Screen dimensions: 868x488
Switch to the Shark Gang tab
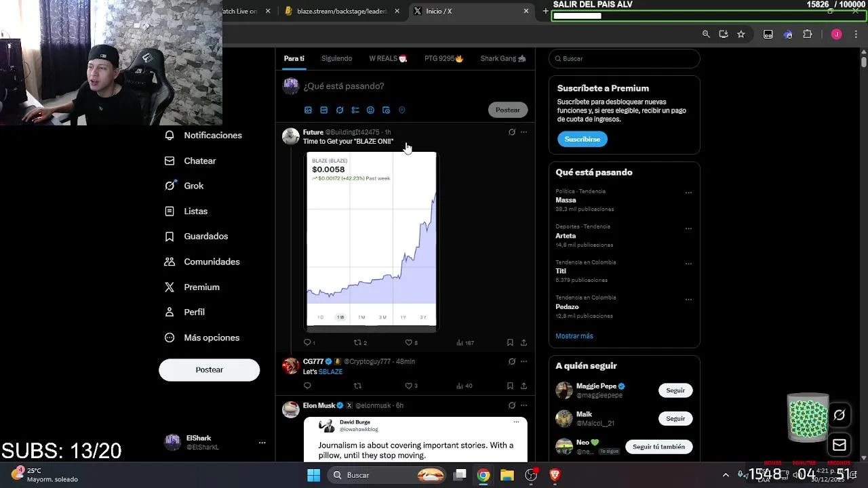pyautogui.click(x=503, y=58)
